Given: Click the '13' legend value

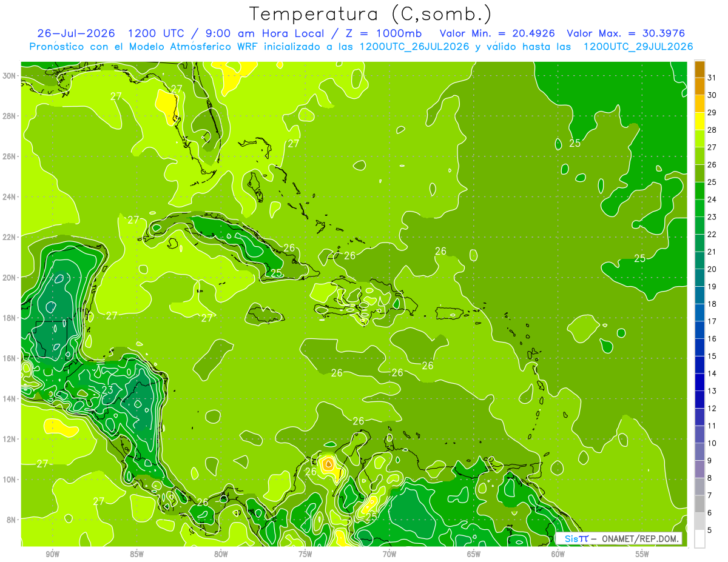Looking at the screenshot, I should click(712, 391).
